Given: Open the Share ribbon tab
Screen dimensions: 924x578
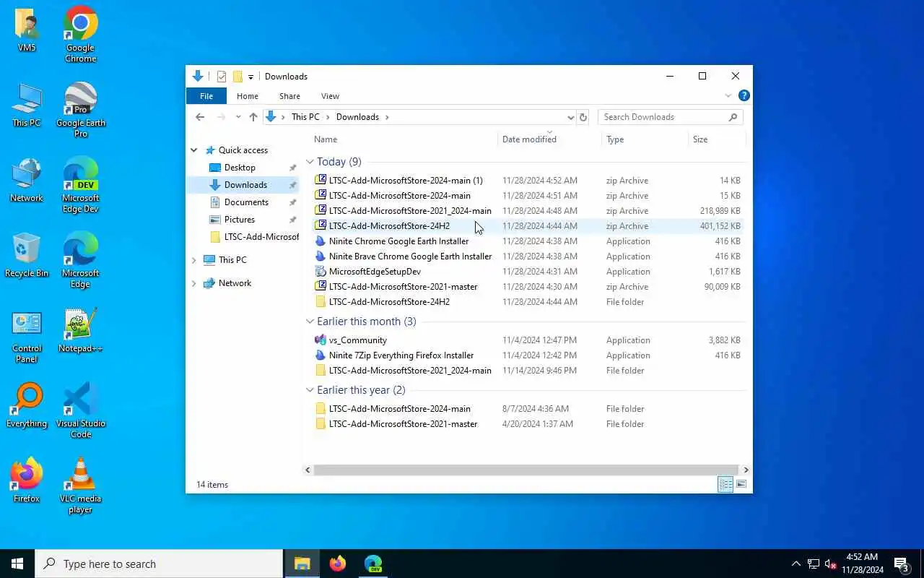Looking at the screenshot, I should click(x=289, y=96).
